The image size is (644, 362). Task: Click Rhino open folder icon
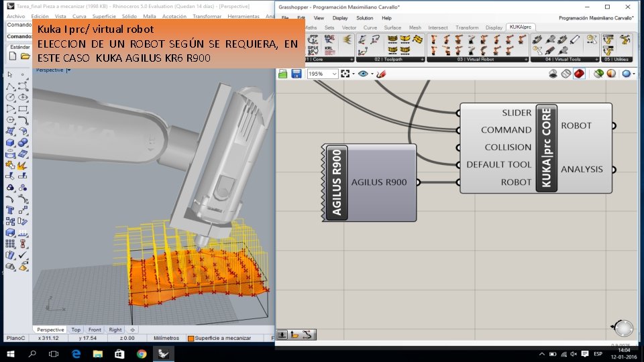25,56
